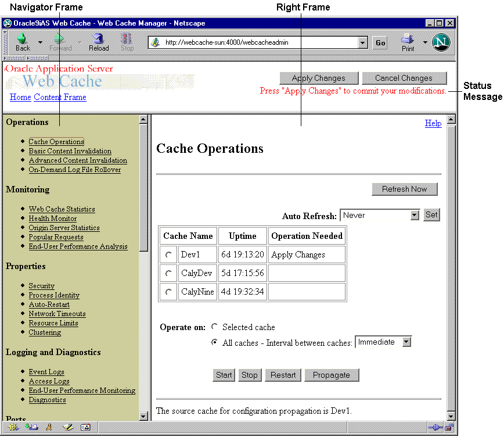504x437 pixels.
Task: Open Auto-Restart link
Action: (49, 305)
